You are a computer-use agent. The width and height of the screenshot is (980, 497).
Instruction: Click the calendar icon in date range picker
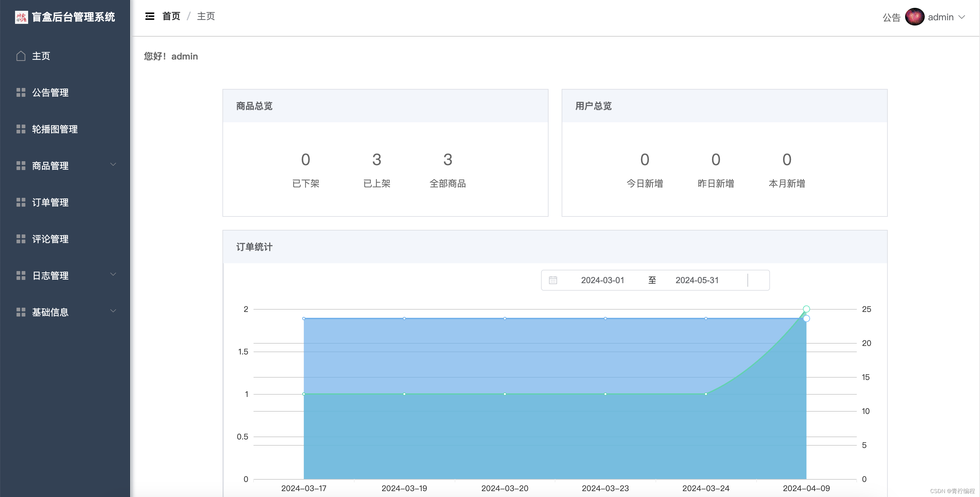click(x=553, y=280)
